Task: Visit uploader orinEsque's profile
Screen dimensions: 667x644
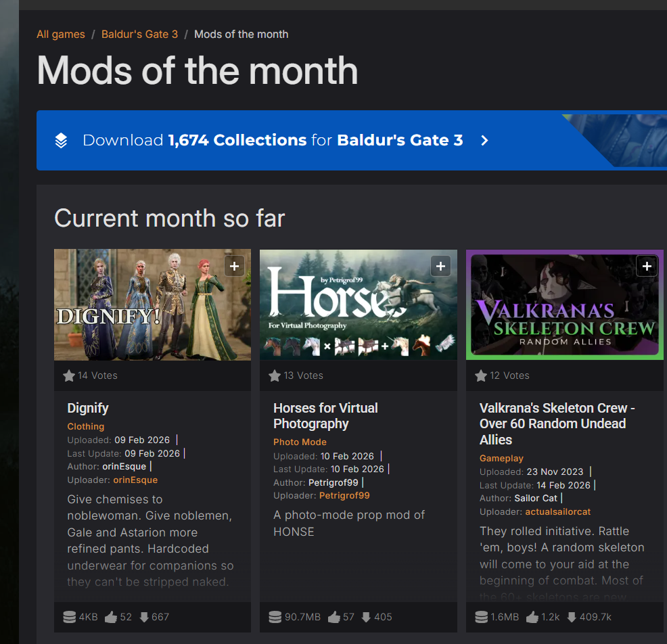Action: pyautogui.click(x=135, y=480)
